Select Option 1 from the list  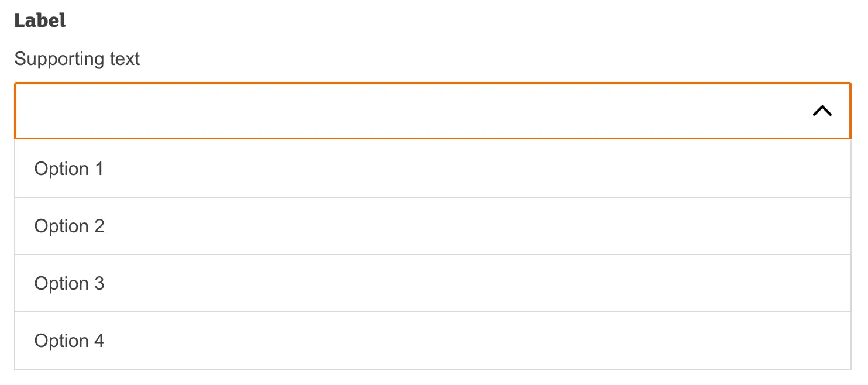69,169
